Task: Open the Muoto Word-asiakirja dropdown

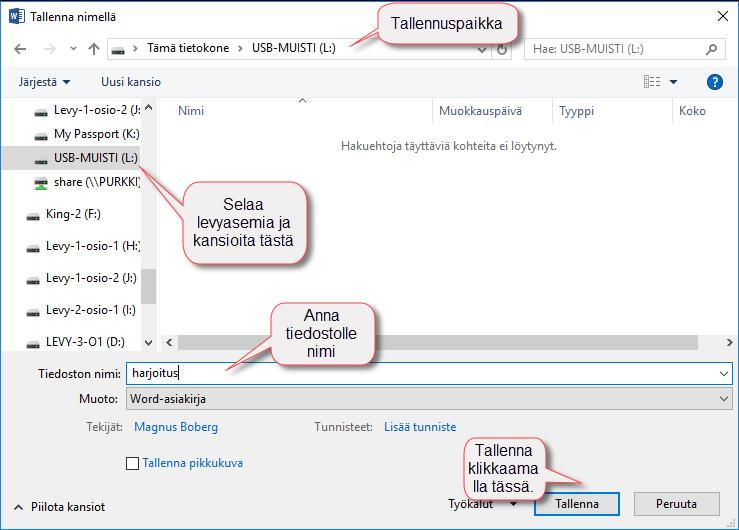Action: click(429, 399)
